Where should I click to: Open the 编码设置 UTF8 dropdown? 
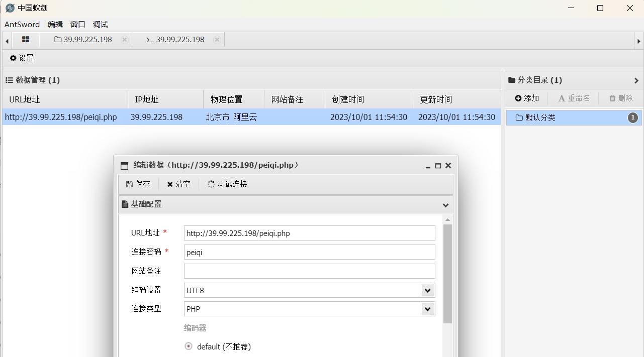tap(428, 290)
